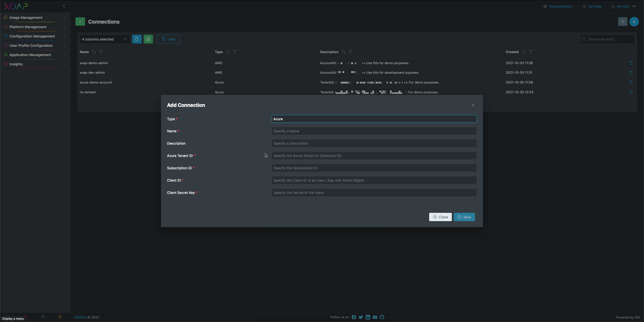This screenshot has width=644, height=322.
Task: Open the Description column filter
Action: 350,52
